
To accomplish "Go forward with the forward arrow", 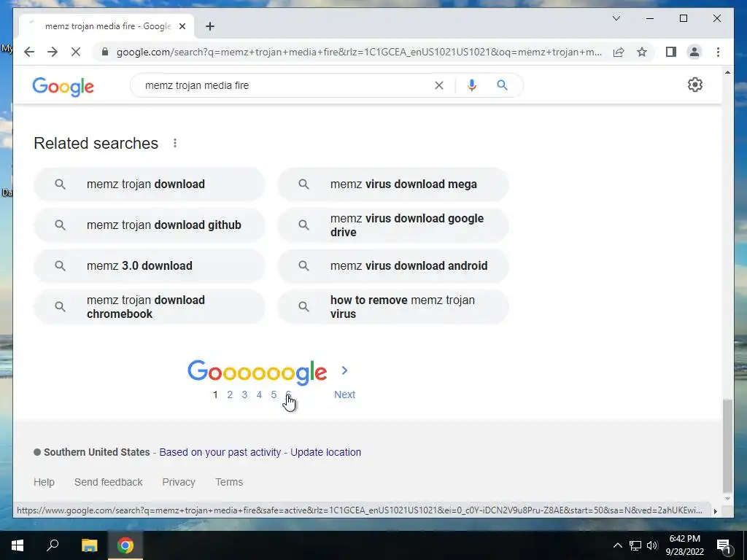I will click(x=53, y=52).
